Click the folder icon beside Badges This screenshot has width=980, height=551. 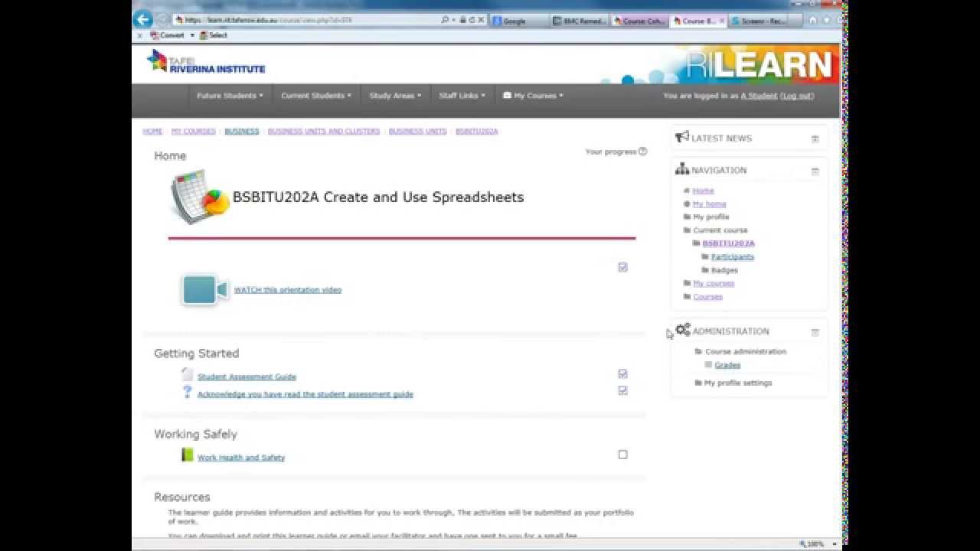click(705, 270)
